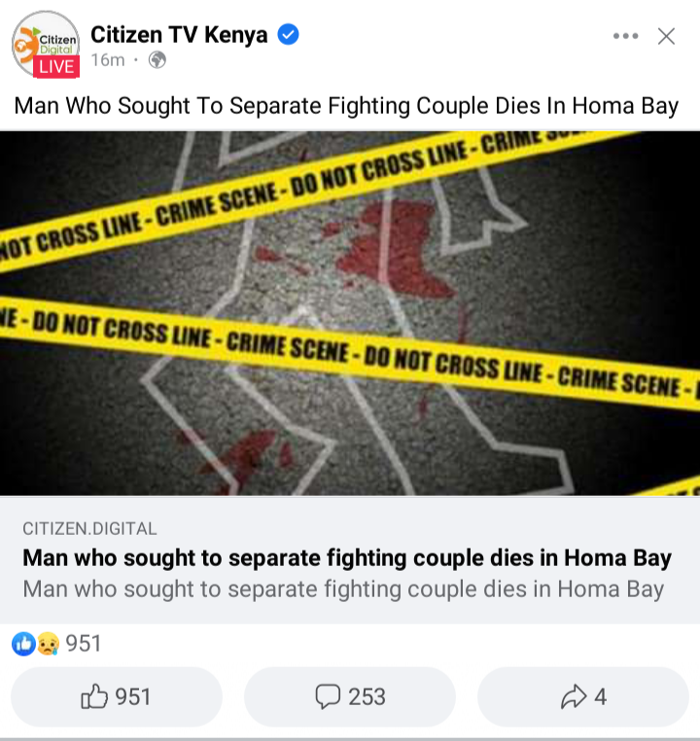Share the post using the arrow button

click(x=583, y=696)
